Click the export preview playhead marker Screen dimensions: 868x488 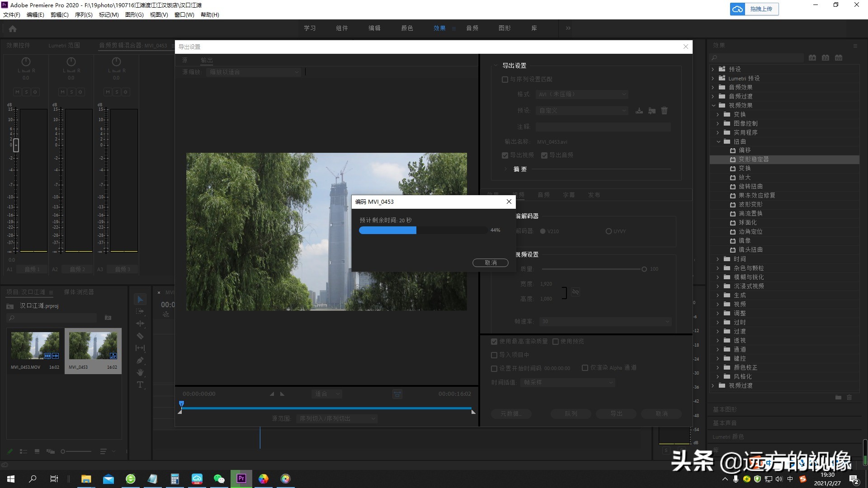click(x=181, y=404)
